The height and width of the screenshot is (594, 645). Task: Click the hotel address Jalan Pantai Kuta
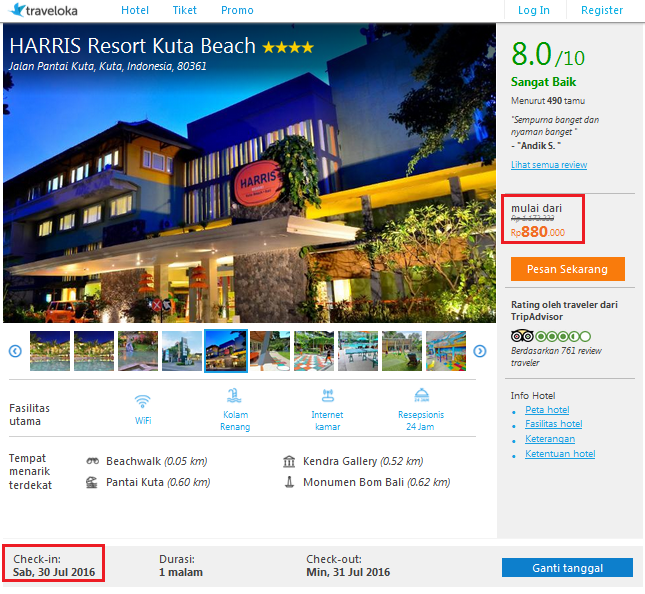tap(107, 66)
